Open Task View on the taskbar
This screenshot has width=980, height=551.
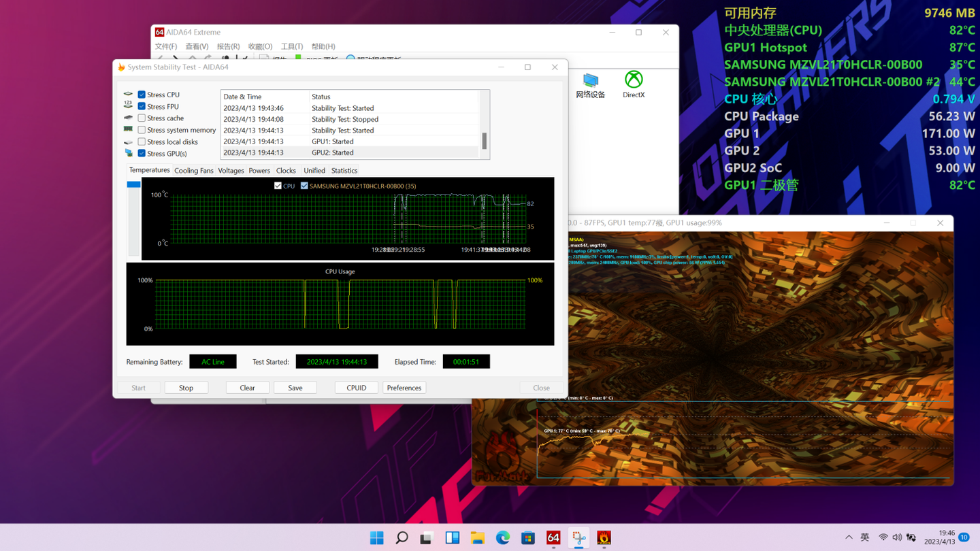click(427, 538)
